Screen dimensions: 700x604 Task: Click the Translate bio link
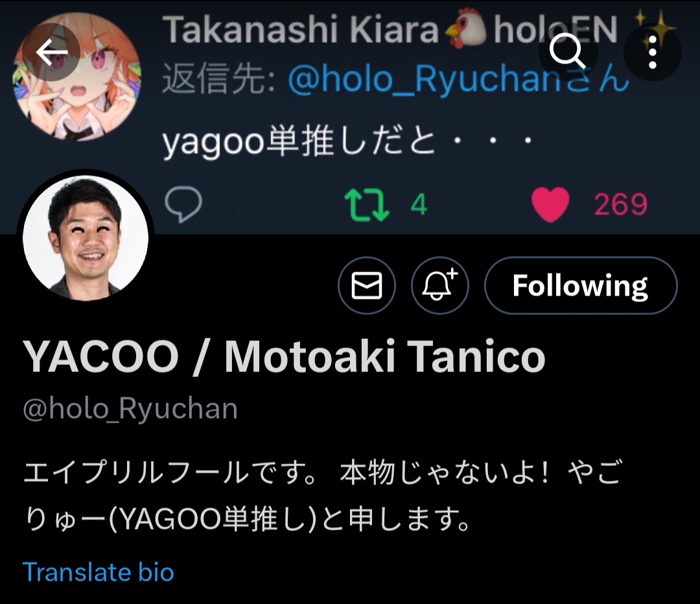point(99,572)
